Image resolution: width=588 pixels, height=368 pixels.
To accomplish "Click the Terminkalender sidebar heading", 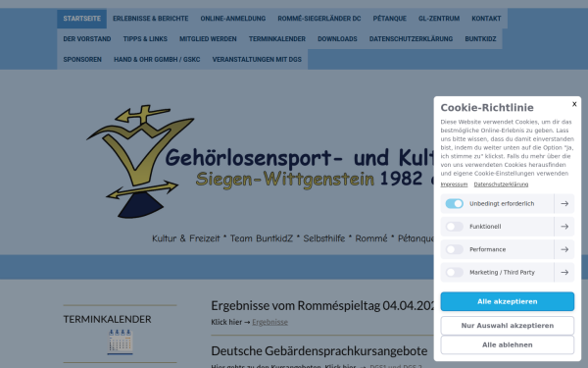I will pos(107,319).
